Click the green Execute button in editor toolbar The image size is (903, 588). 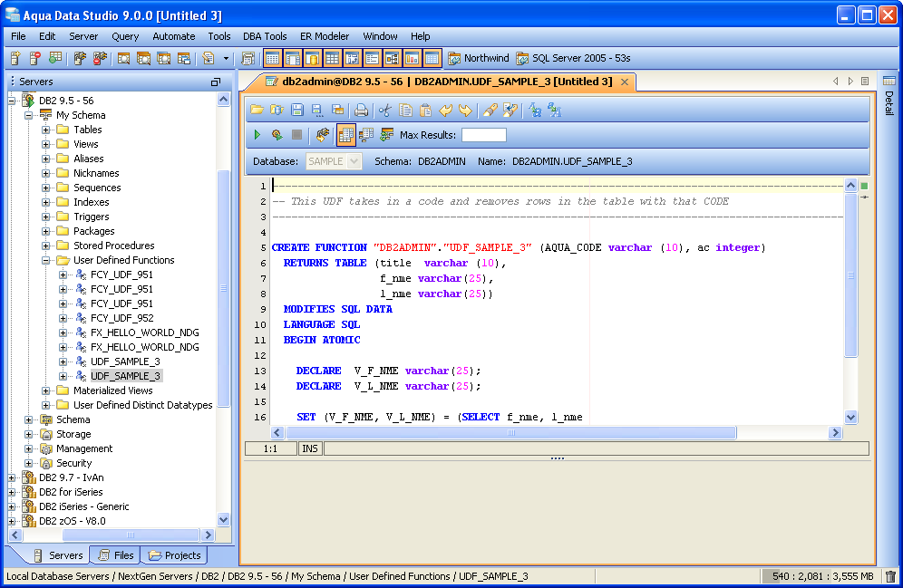click(257, 135)
